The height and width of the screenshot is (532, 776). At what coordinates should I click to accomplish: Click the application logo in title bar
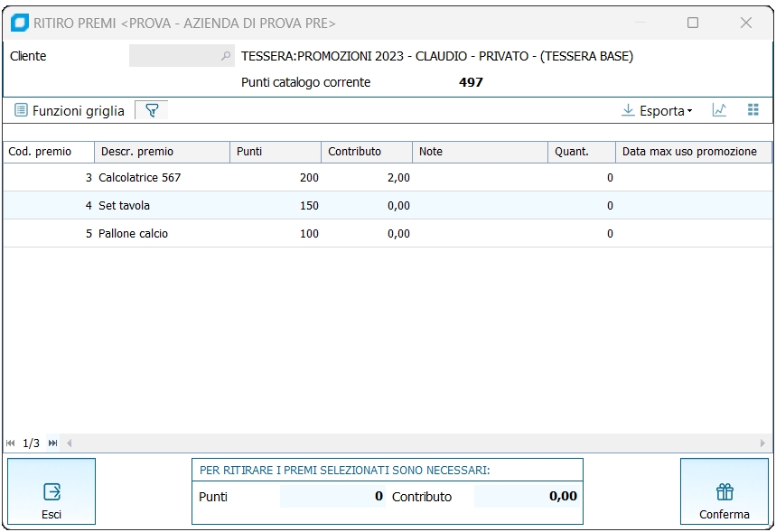point(20,23)
